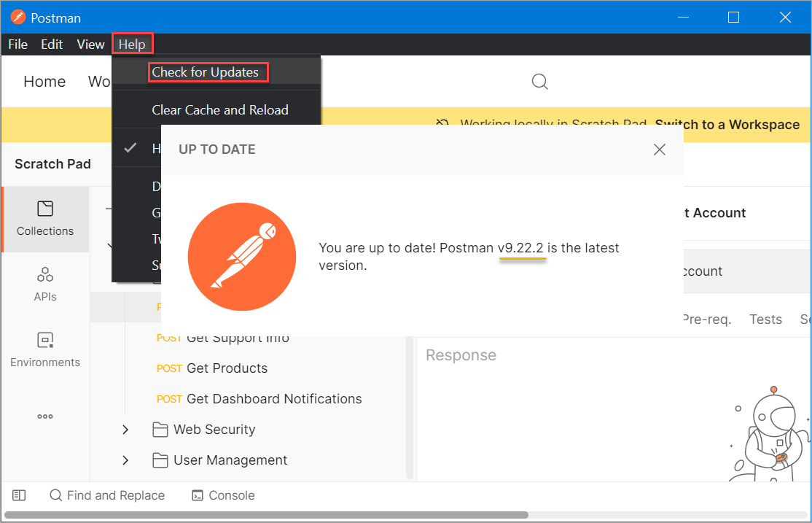The width and height of the screenshot is (812, 523).
Task: Open the Edit menu
Action: pyautogui.click(x=52, y=44)
